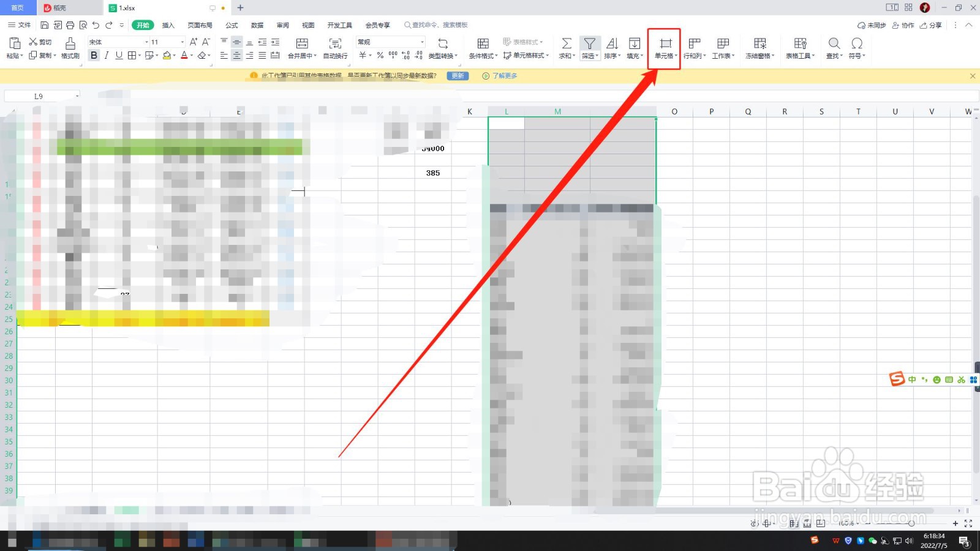Click the Sort (排序) icon
Screen dimensions: 980x551
point(612,43)
